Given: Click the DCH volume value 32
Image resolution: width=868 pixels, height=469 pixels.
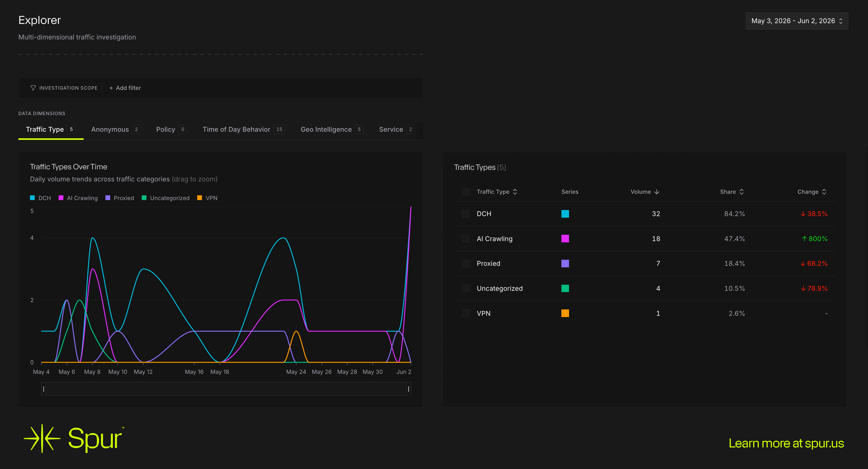Looking at the screenshot, I should [x=656, y=214].
